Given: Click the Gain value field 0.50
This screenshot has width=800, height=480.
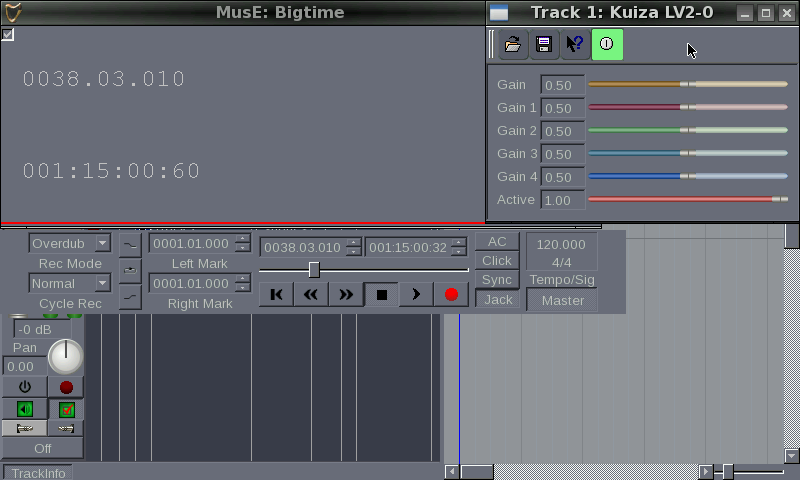Looking at the screenshot, I should [x=563, y=85].
